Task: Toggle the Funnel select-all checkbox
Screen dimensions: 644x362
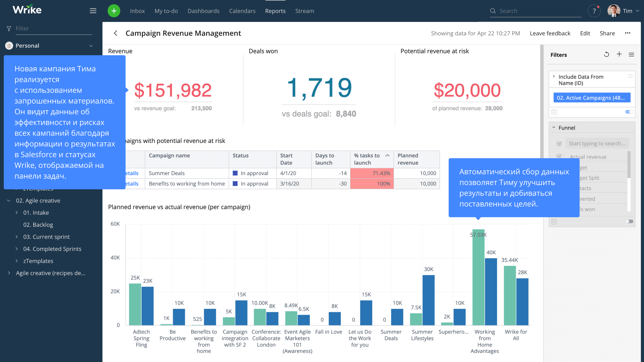Action: (x=559, y=144)
